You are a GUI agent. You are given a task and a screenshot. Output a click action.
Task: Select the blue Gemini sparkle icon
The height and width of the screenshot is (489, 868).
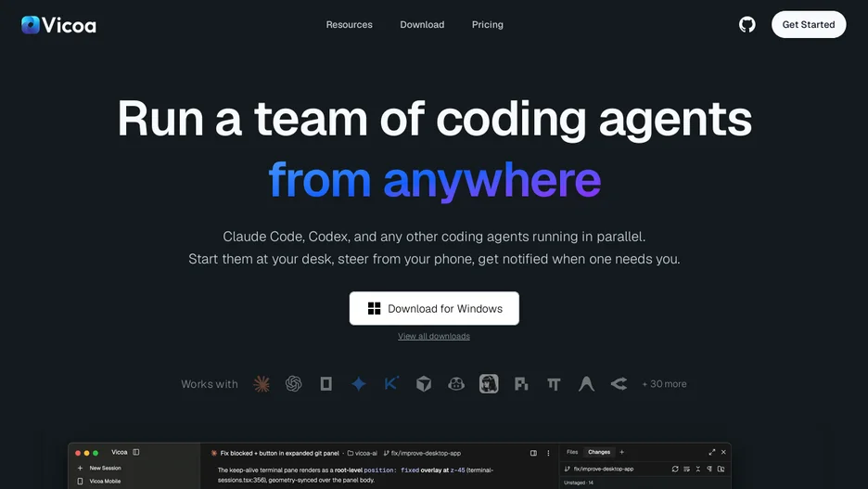359,384
